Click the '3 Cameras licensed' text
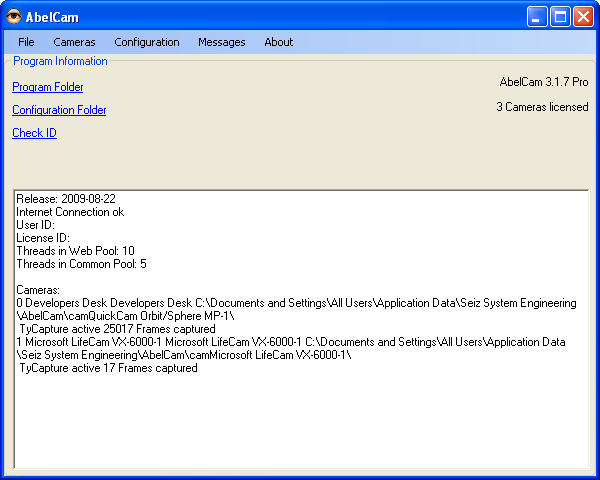Viewport: 600px width, 480px height. tap(542, 107)
